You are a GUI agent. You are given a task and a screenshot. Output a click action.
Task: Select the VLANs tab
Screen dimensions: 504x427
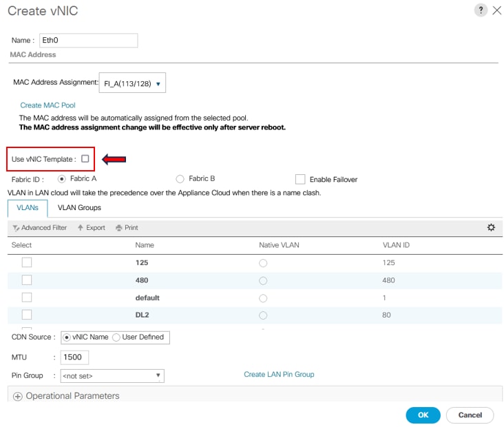(28, 208)
